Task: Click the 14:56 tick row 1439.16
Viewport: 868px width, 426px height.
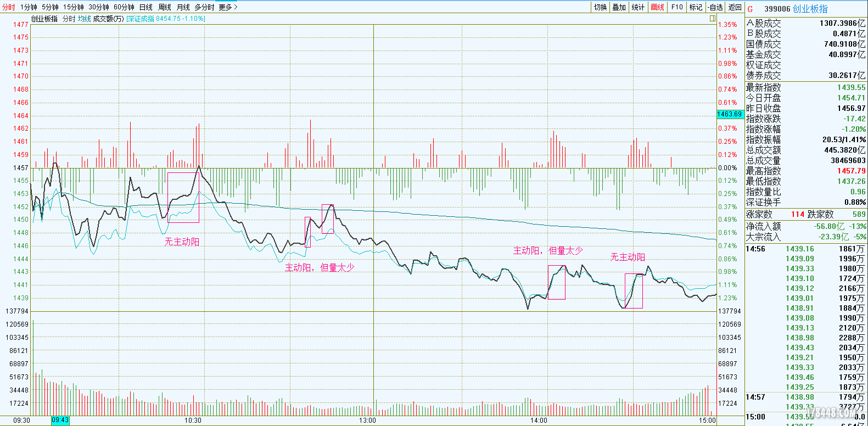Action: click(x=806, y=249)
